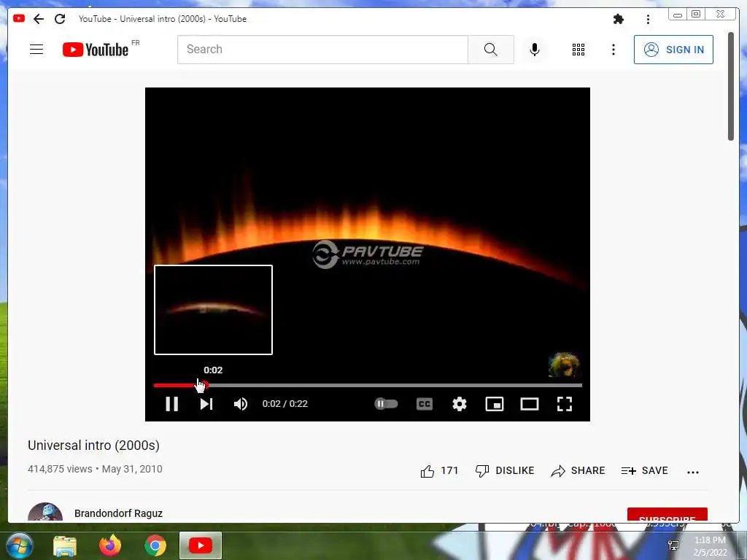Pause the video

coord(172,404)
